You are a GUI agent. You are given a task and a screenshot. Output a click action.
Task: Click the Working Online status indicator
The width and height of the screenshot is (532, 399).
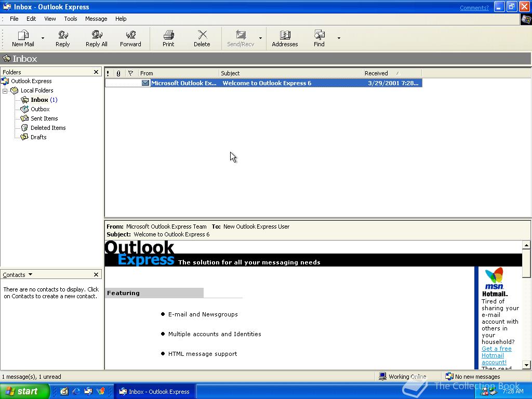(403, 377)
